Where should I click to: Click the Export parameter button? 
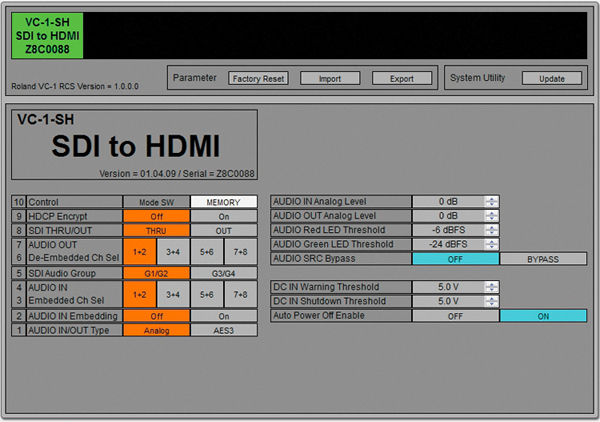coord(402,78)
